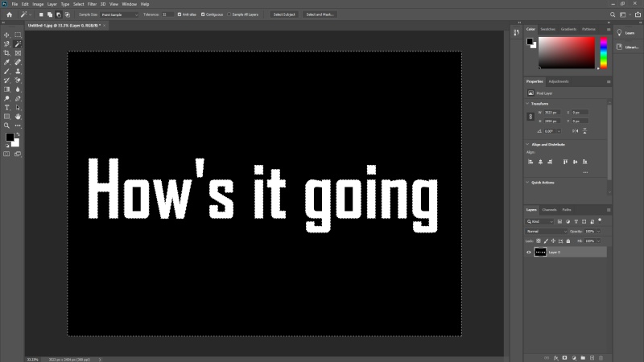Viewport: 644px width, 362px height.
Task: Open the Edit Toolbar three-dots button
Action: tap(18, 125)
